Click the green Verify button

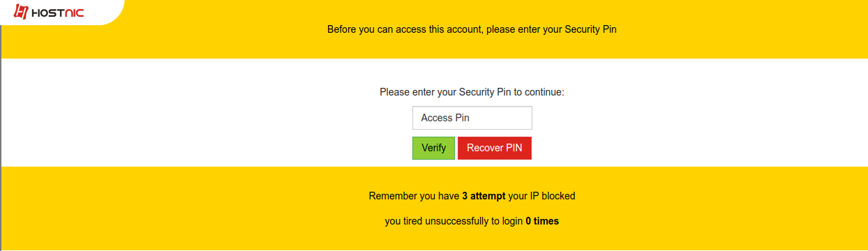point(433,148)
